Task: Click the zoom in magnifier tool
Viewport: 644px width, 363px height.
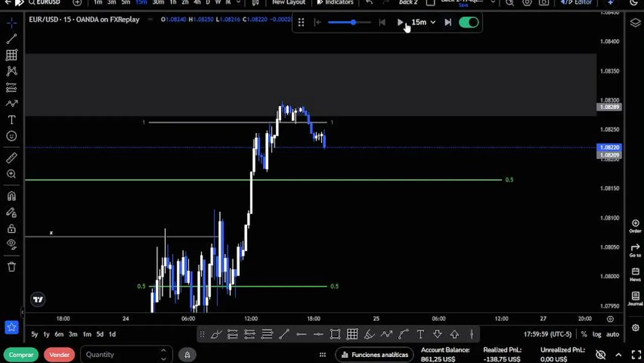Action: (x=12, y=174)
